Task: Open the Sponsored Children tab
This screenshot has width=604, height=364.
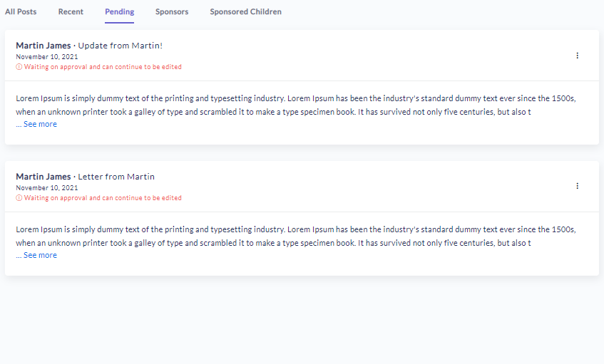Action: click(245, 12)
